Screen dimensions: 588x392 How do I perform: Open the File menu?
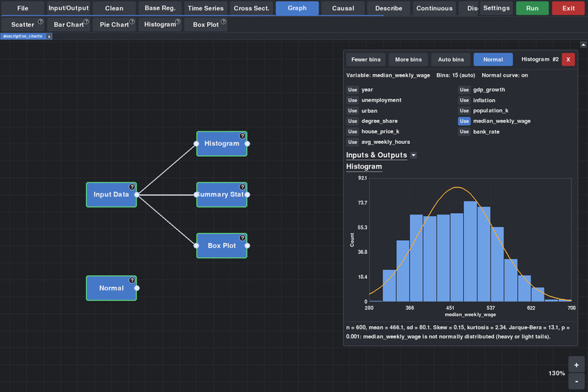pos(23,8)
